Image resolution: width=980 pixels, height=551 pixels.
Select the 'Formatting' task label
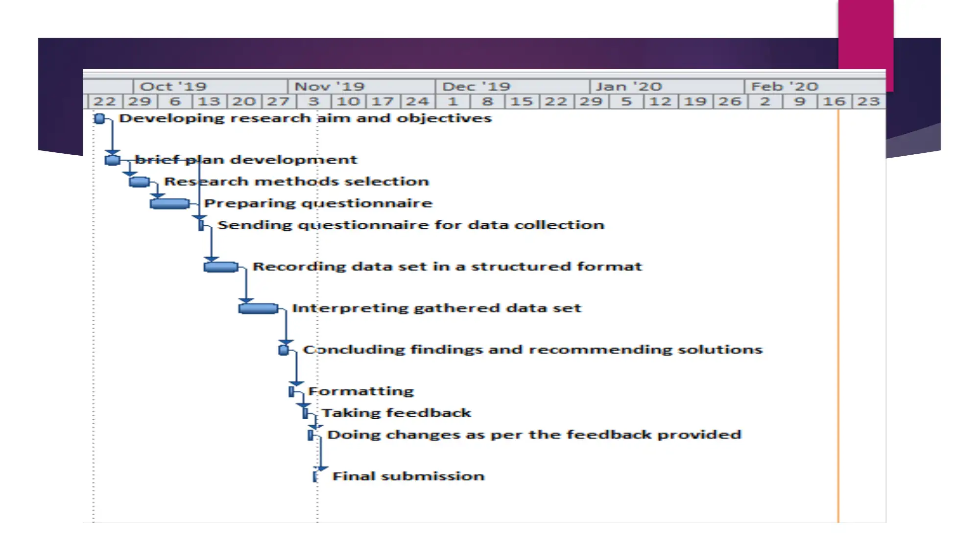click(361, 391)
